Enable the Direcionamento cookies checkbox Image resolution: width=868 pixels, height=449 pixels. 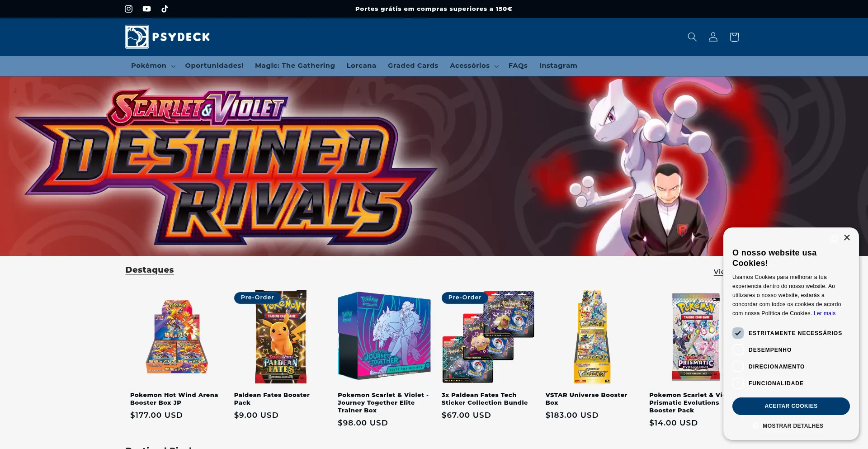(738, 367)
